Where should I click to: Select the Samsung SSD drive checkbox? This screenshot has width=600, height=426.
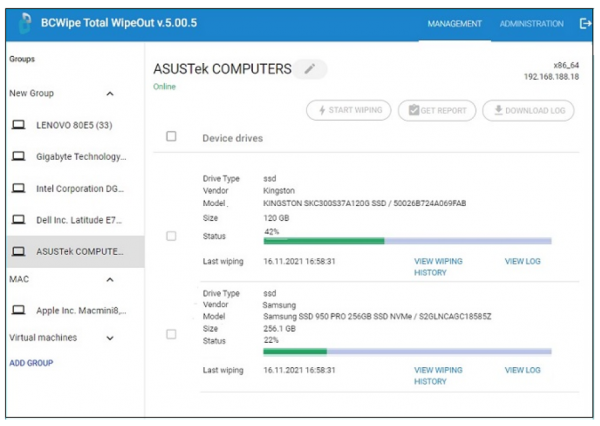coord(171,334)
